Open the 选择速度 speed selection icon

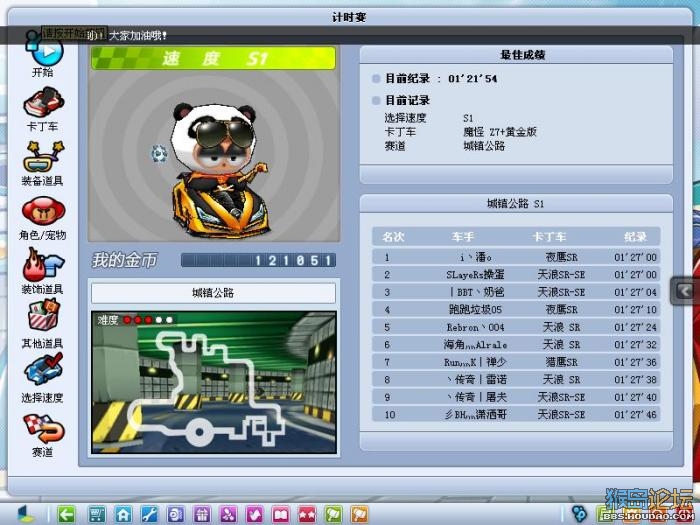pos(44,369)
